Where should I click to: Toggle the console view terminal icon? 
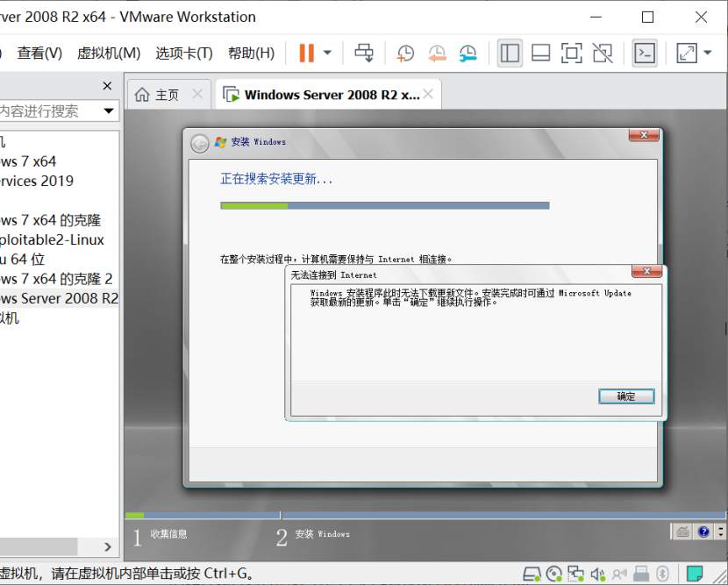(x=645, y=53)
